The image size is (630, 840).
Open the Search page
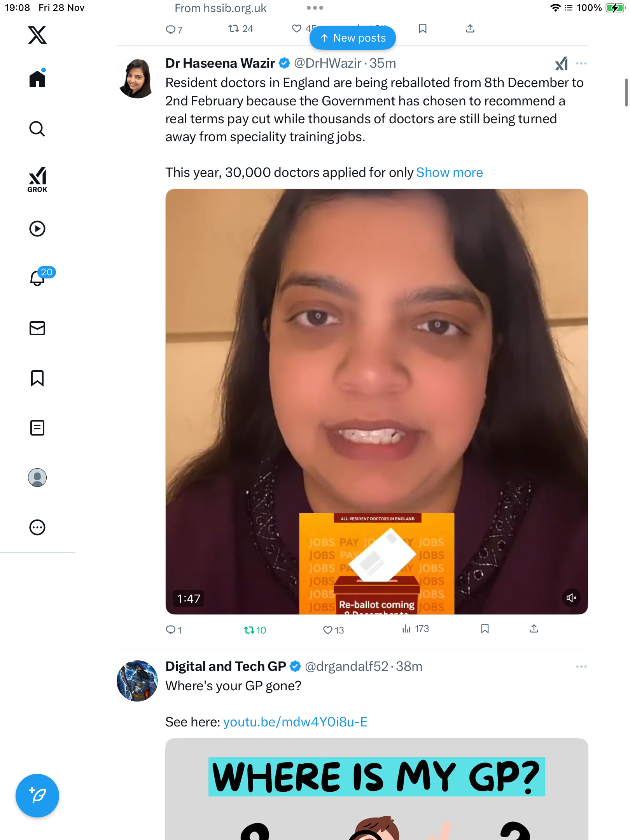point(37,129)
